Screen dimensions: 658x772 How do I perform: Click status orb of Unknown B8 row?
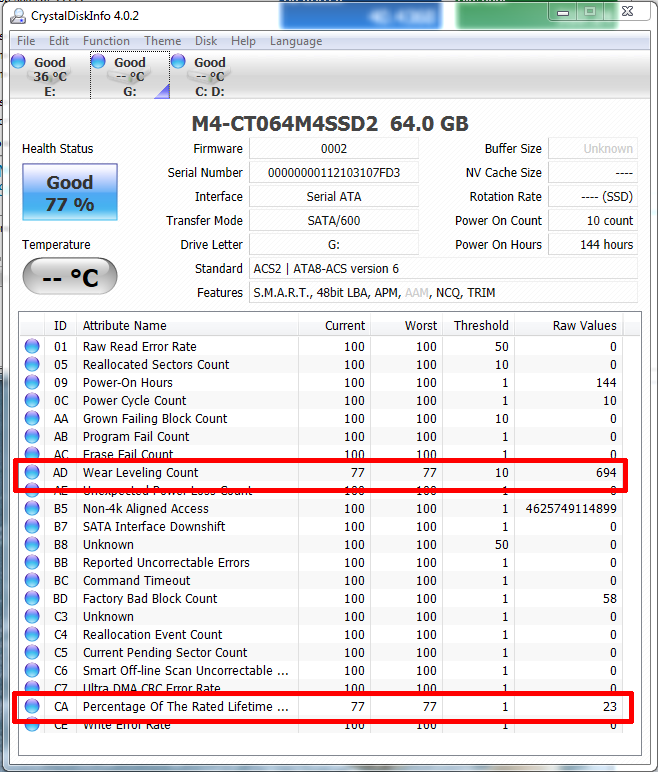[32, 544]
